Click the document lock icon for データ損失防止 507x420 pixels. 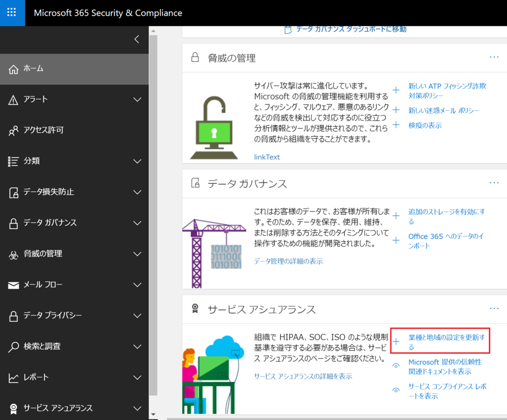click(x=13, y=192)
